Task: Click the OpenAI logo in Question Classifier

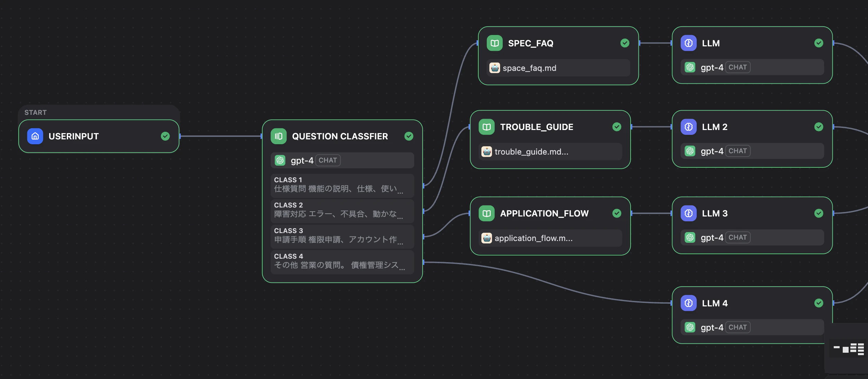Action: (280, 160)
